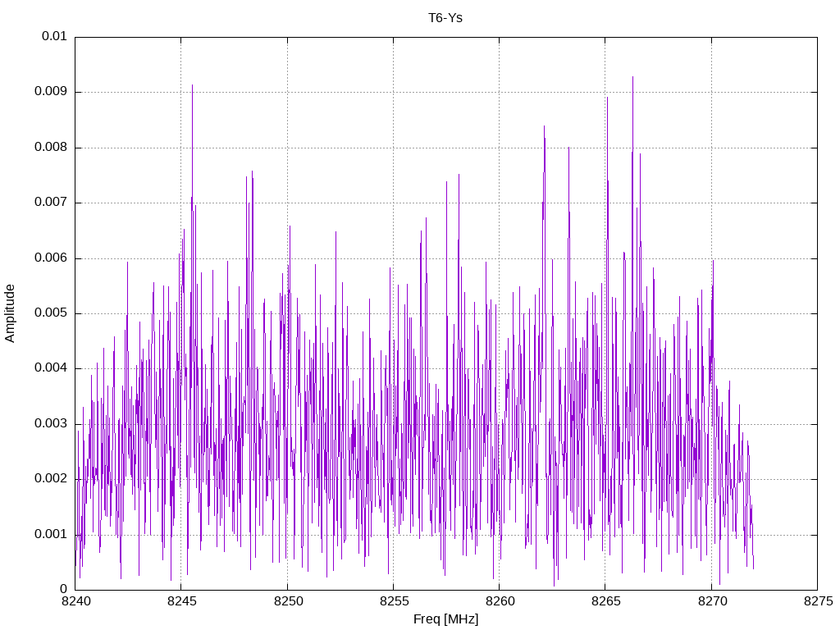Click the x-axis tick label 8275
The width and height of the screenshot is (840, 630).
pyautogui.click(x=819, y=601)
